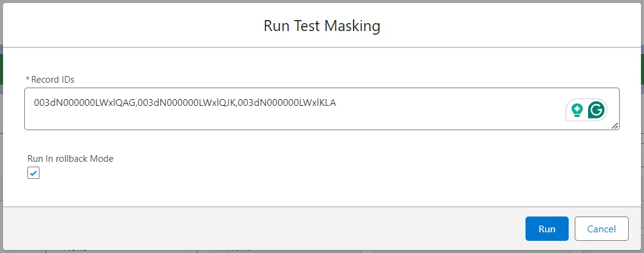Click the Record IDs textarea resize handle
The height and width of the screenshot is (253, 644).
tap(615, 125)
